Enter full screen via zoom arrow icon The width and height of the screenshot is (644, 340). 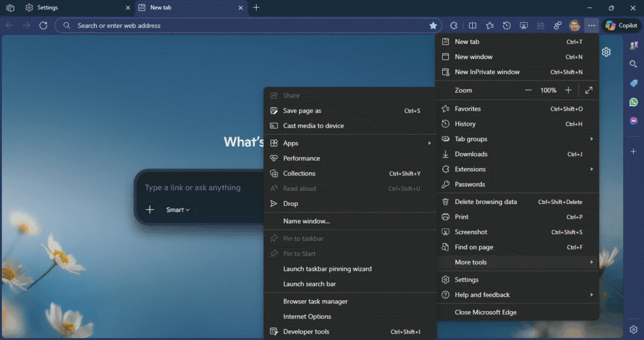click(x=589, y=90)
